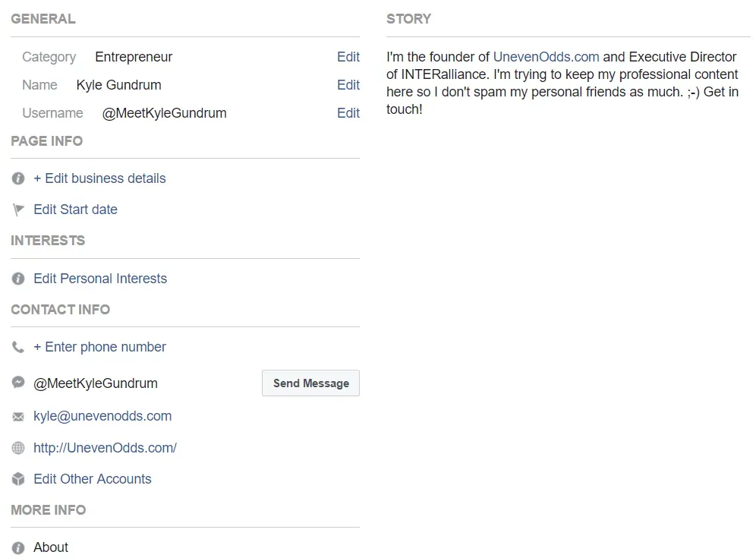Select Enter phone number to add a number
Viewport: 756px width, 558px height.
point(99,347)
